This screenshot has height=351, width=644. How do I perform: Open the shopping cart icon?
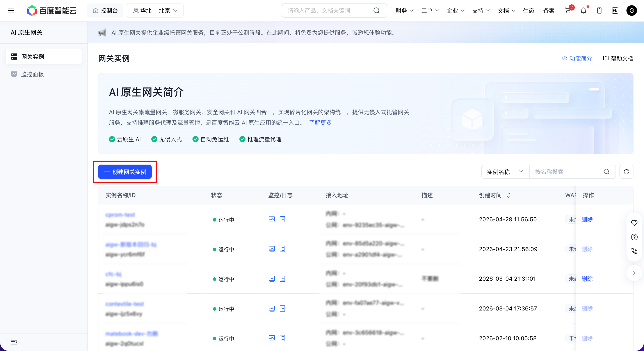(x=568, y=11)
